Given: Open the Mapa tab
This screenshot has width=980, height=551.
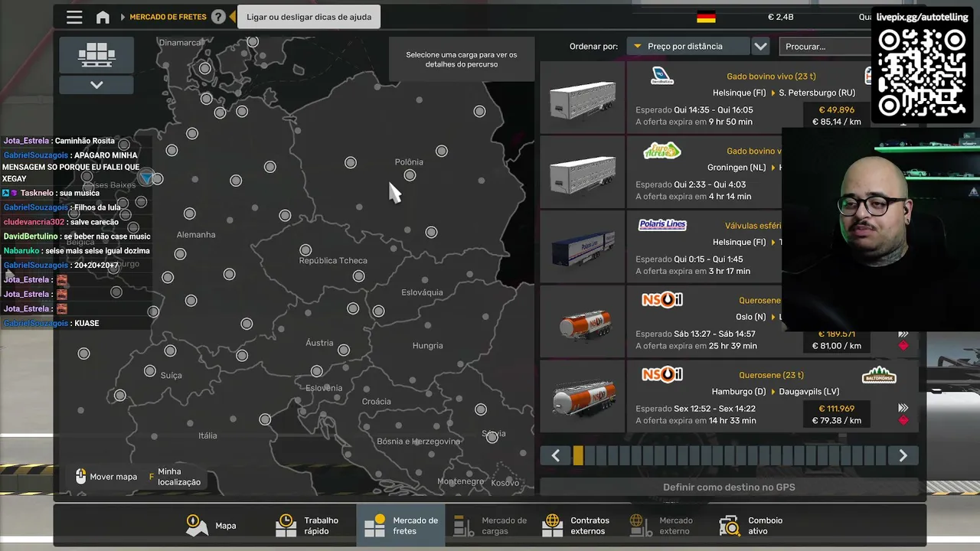Looking at the screenshot, I should 211,526.
